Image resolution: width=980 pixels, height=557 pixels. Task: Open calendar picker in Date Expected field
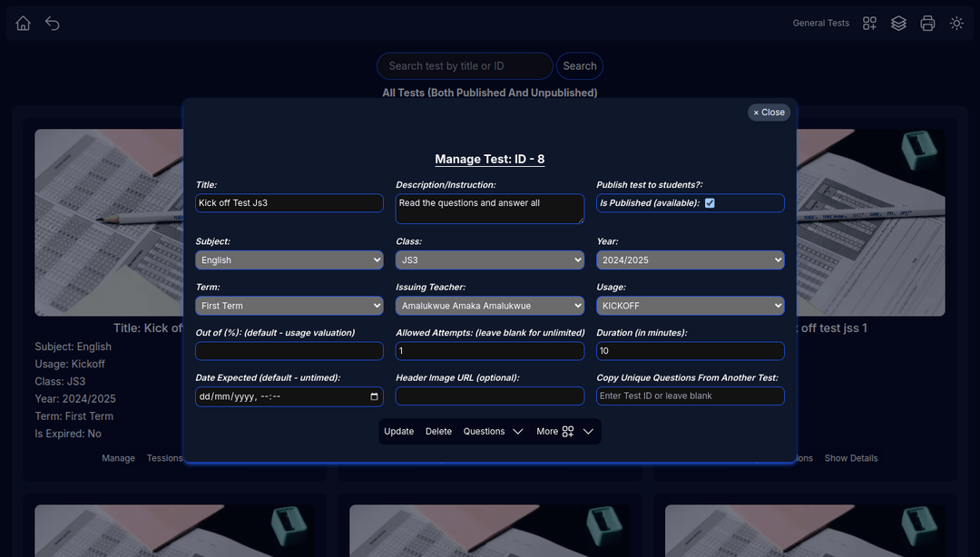pyautogui.click(x=374, y=396)
